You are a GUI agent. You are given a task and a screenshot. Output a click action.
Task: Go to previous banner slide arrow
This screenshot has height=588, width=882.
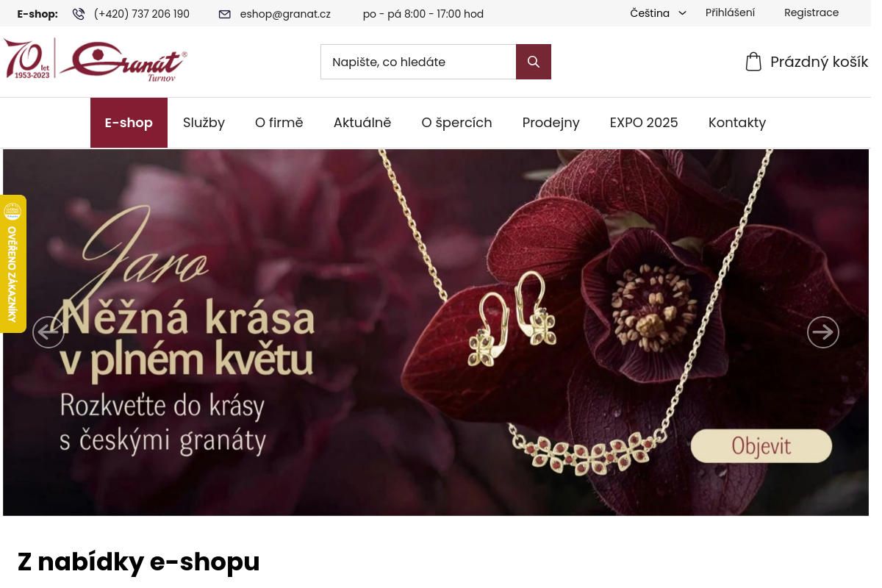(49, 332)
